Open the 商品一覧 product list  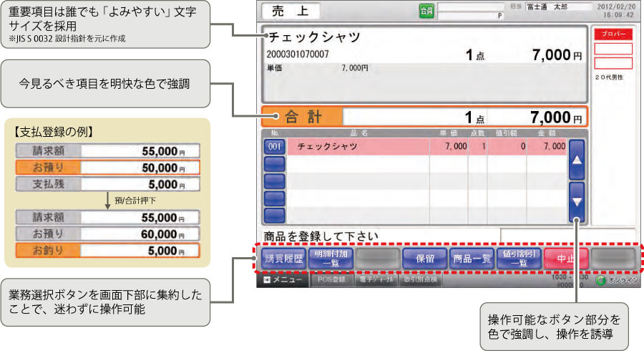click(x=472, y=259)
